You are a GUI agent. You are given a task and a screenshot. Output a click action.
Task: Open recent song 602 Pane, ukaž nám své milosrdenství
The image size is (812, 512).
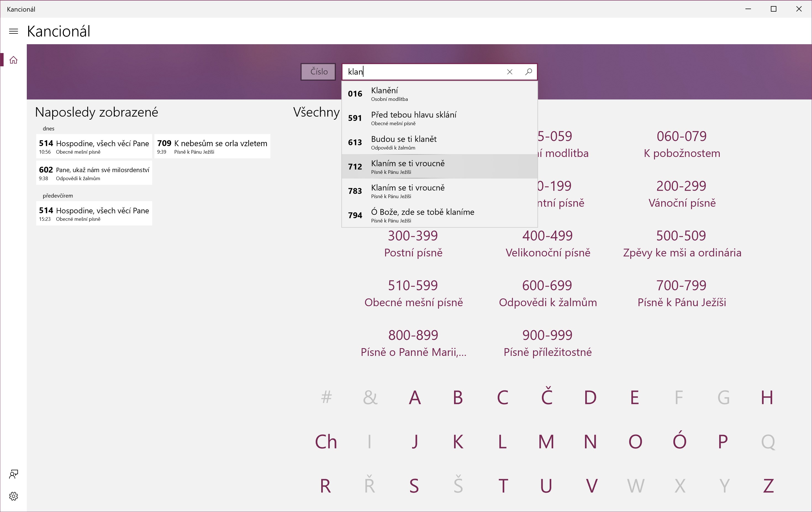coord(94,173)
